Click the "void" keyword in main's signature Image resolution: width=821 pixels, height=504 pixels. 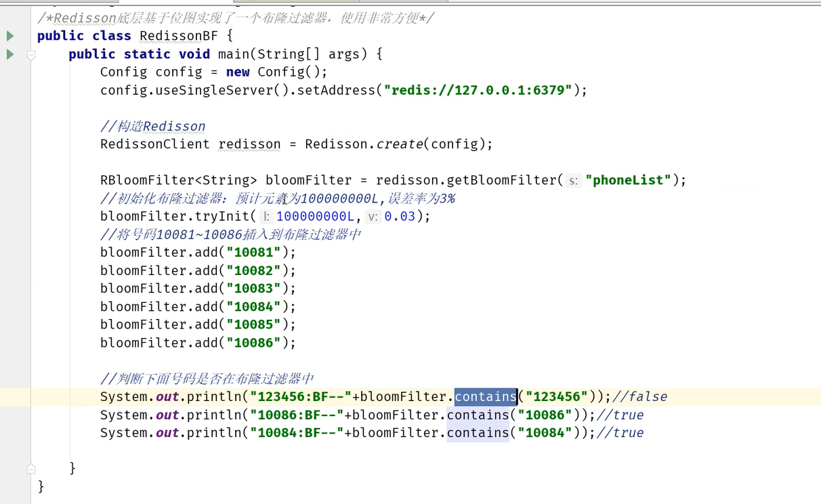click(194, 54)
